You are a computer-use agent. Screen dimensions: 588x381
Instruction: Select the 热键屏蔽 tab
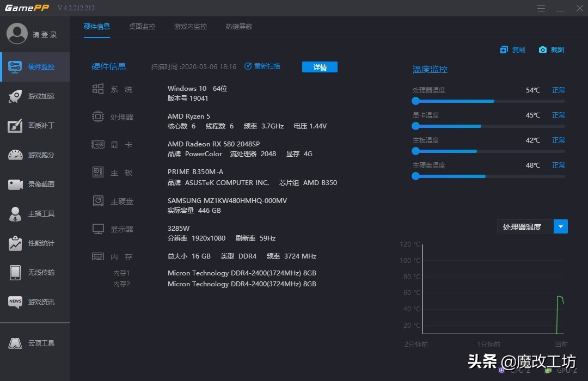238,26
